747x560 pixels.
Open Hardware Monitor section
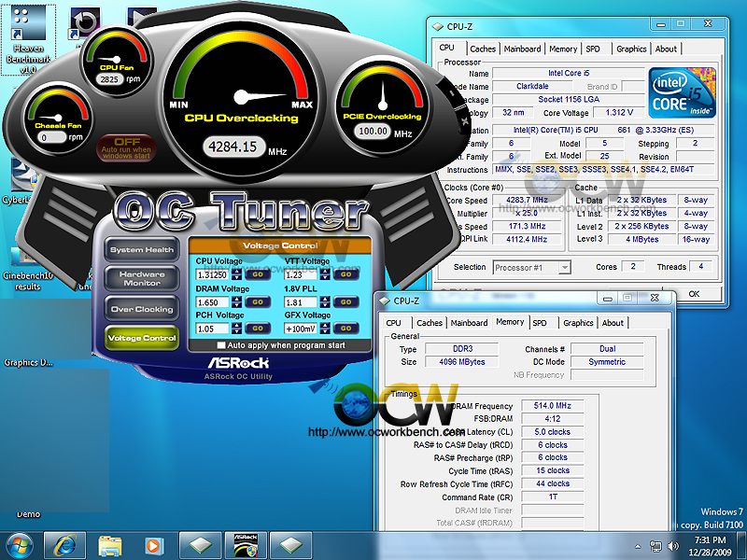point(142,278)
